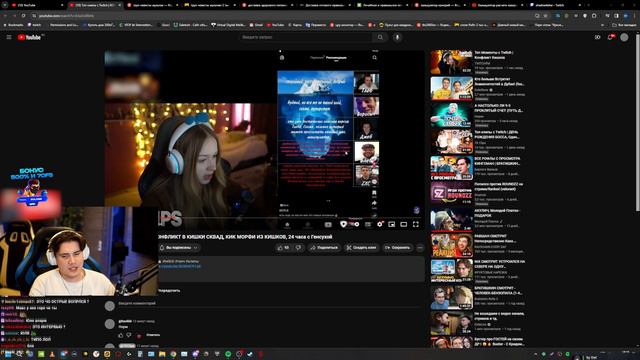Viewport: 640px width, 360px height.
Task: Dislike the video with thumbs down
Action: (x=299, y=248)
